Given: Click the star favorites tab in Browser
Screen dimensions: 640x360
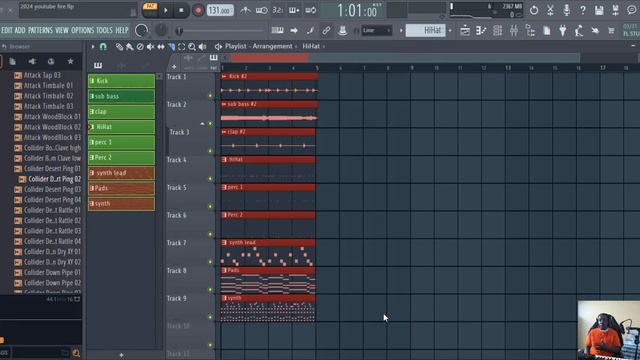Looking at the screenshot, I should click(71, 61).
